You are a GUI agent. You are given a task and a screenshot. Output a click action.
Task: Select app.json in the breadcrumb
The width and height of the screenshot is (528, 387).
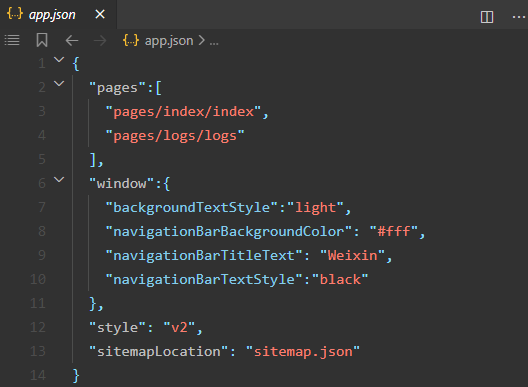169,41
